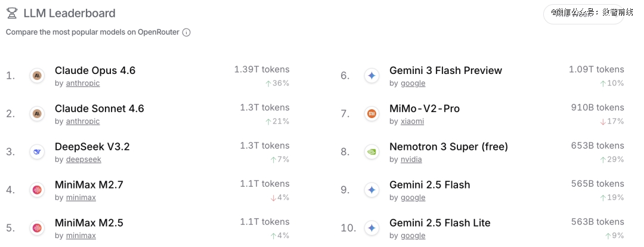The width and height of the screenshot is (644, 247).
Task: Open the minimax link under MiniMax M2.5
Action: 80,236
